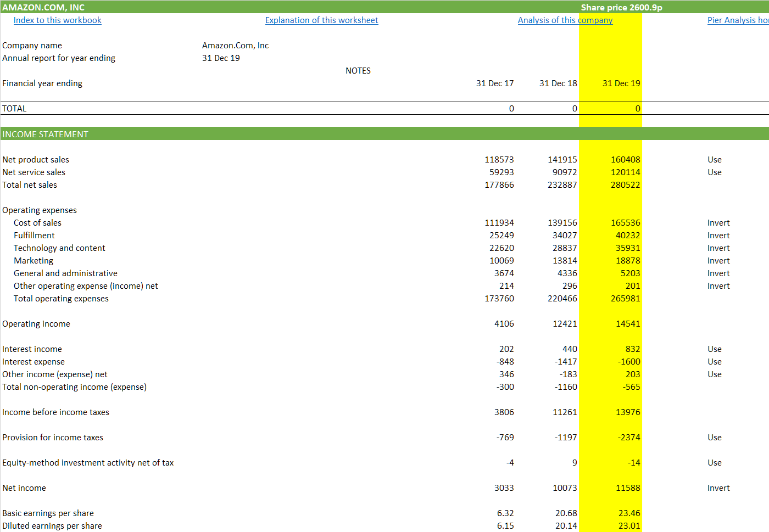Select the 'Share price 2600.9p' cell

(x=622, y=7)
